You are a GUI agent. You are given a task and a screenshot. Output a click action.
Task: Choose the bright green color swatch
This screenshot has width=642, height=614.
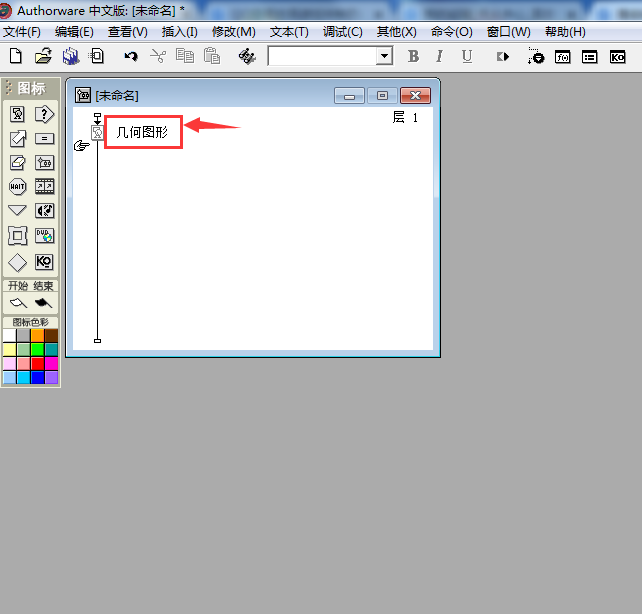click(37, 350)
